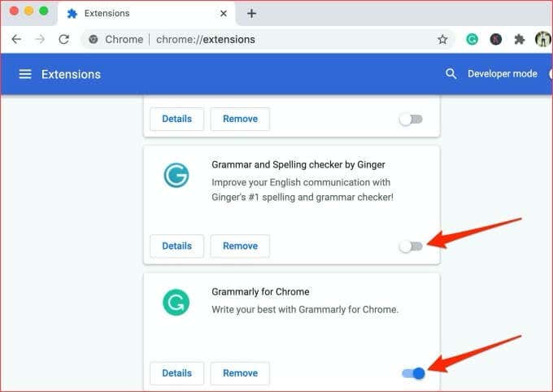Click 'Improve your English communication' description
This screenshot has height=392, width=553.
[x=303, y=189]
